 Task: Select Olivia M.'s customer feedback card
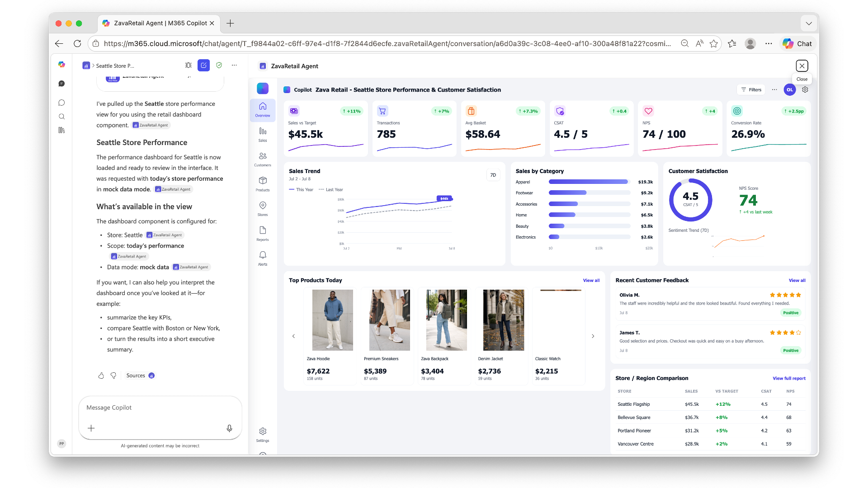[710, 304]
